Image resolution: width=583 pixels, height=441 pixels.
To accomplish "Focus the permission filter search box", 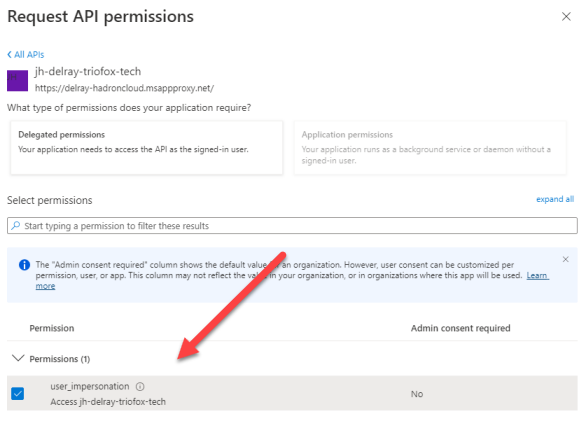I will (x=292, y=226).
